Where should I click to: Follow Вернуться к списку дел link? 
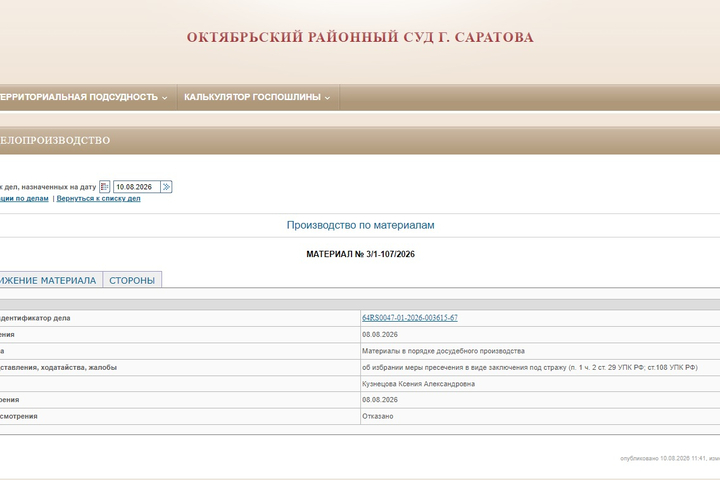pyautogui.click(x=98, y=198)
